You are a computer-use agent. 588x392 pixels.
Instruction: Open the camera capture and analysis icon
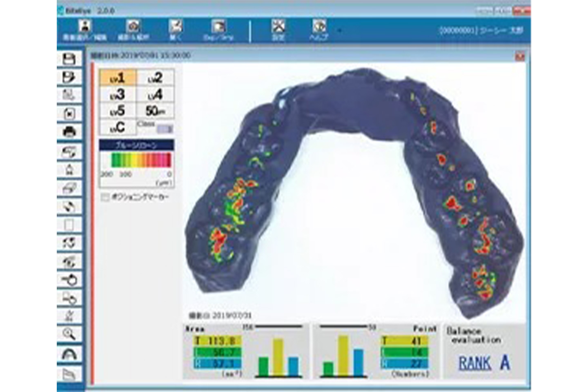pos(133,31)
